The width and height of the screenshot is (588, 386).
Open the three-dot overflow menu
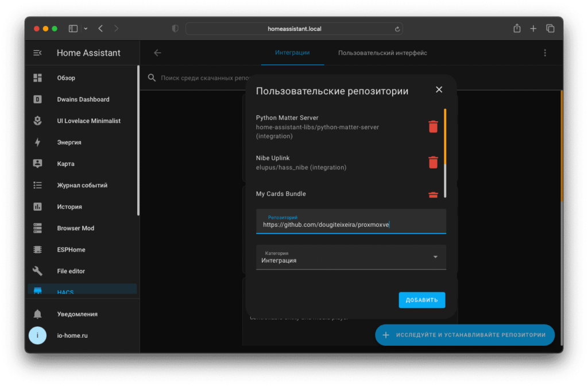pyautogui.click(x=545, y=53)
